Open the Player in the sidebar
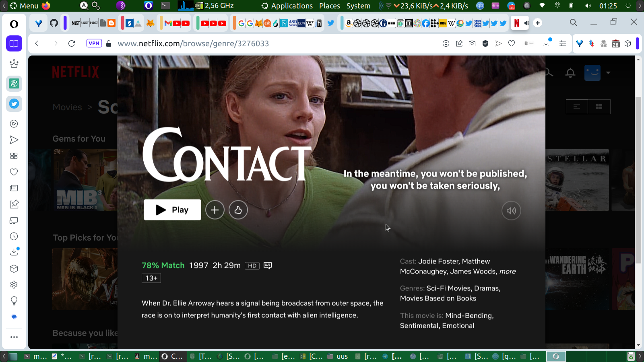644x362 pixels. pos(14,124)
